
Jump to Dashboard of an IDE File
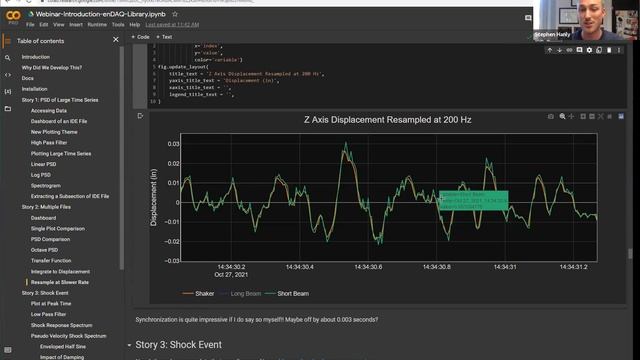tap(59, 121)
